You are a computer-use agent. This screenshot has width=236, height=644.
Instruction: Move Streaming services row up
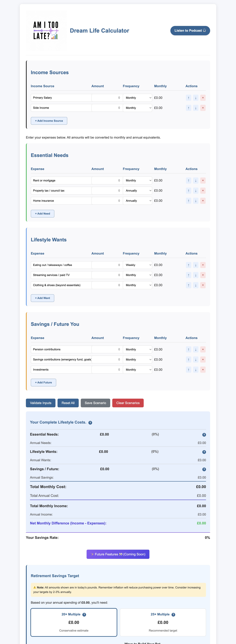188,275
